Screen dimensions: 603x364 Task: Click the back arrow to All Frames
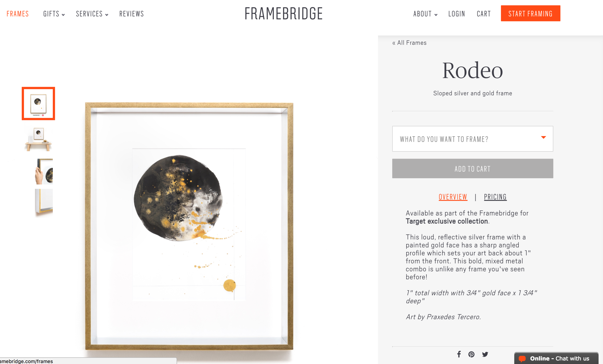coord(409,43)
